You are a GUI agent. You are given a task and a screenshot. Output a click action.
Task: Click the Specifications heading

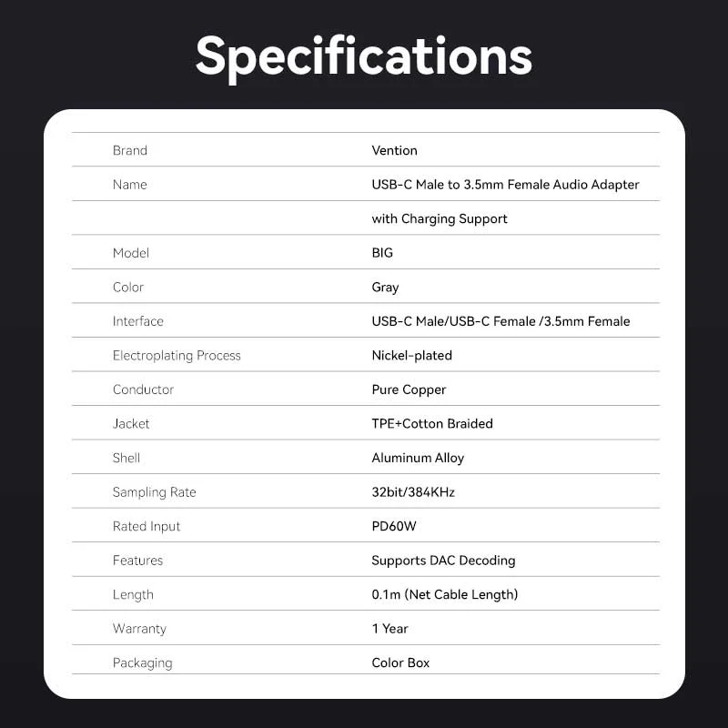364,56
